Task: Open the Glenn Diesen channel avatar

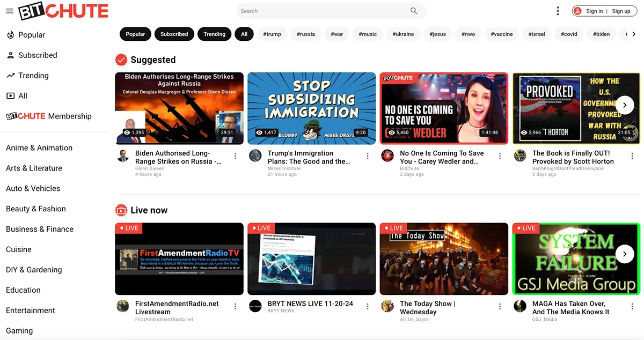Action: [123, 156]
